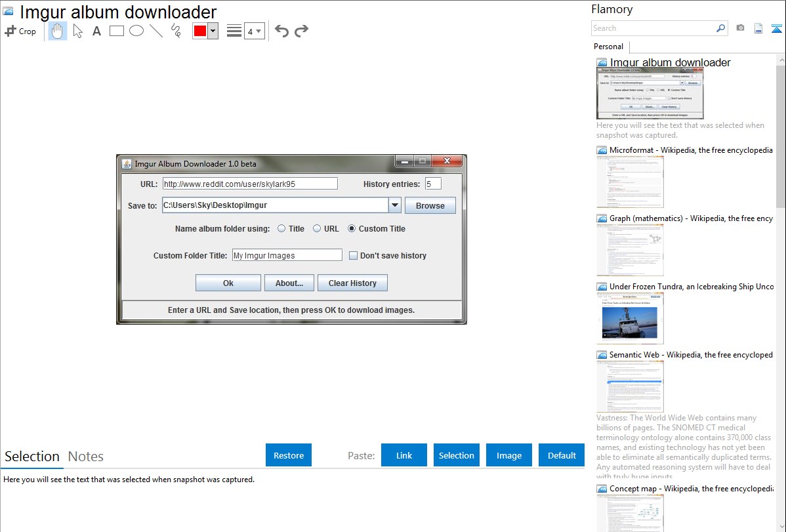Click the line thickness icon

tap(234, 31)
